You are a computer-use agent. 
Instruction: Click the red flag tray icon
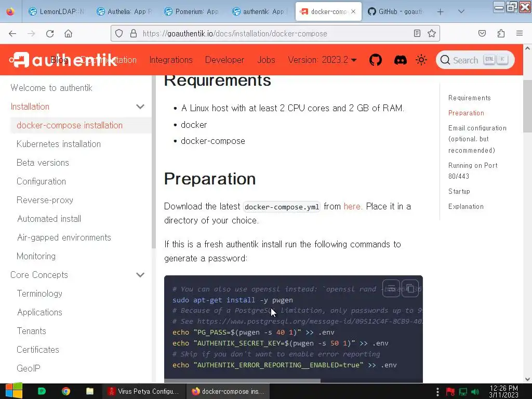(x=450, y=392)
